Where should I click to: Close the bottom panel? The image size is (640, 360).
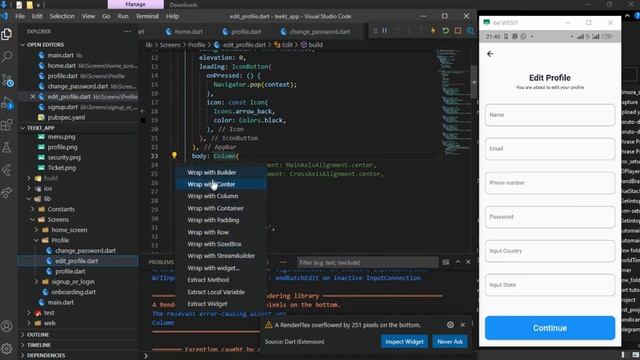coord(468,262)
